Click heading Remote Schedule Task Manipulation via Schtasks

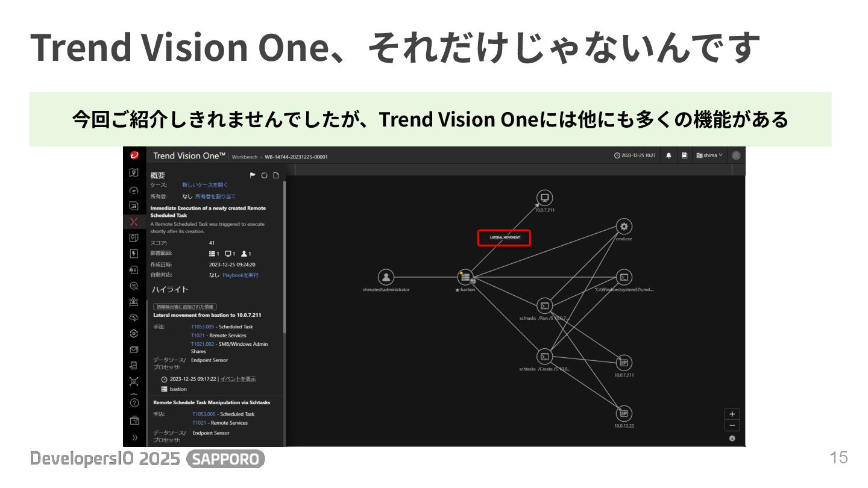click(x=212, y=402)
